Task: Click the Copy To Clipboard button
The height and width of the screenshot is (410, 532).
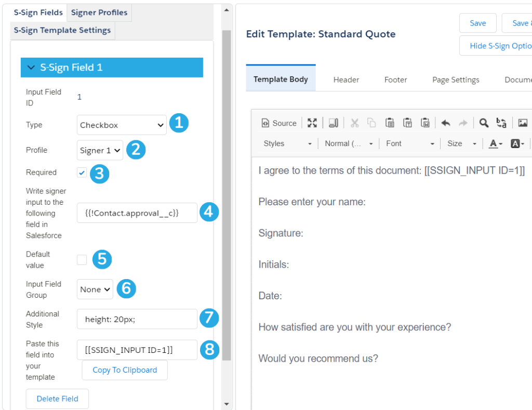Action: [x=124, y=369]
